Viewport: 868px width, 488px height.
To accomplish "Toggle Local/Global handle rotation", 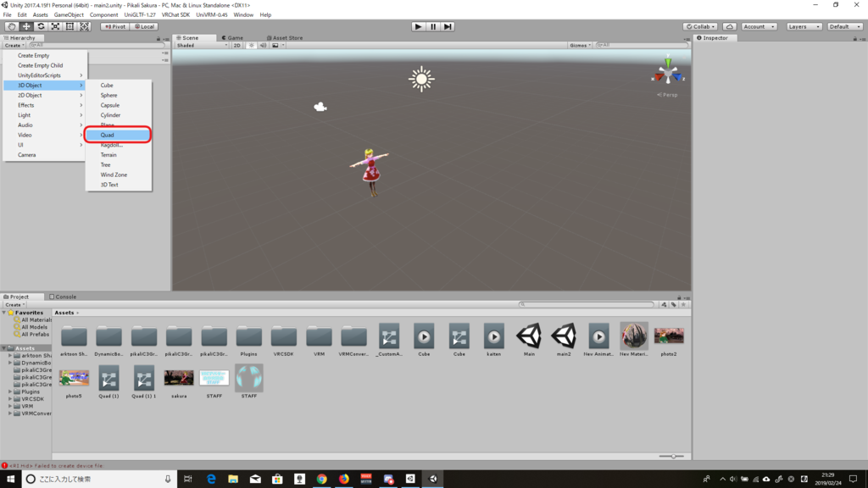I will [x=144, y=26].
